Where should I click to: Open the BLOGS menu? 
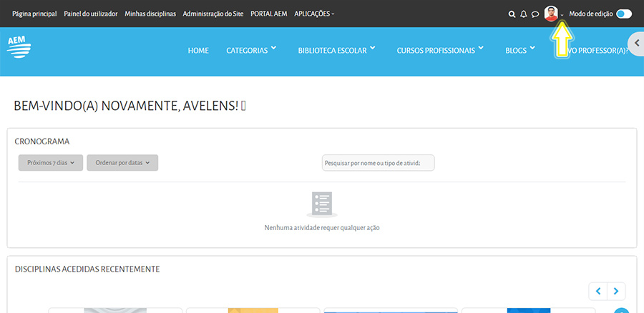pos(519,51)
